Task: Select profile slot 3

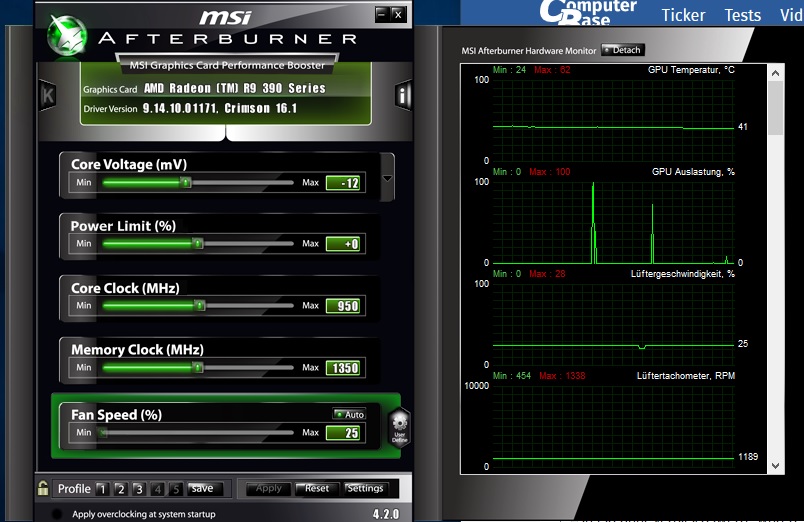Action: (138, 489)
